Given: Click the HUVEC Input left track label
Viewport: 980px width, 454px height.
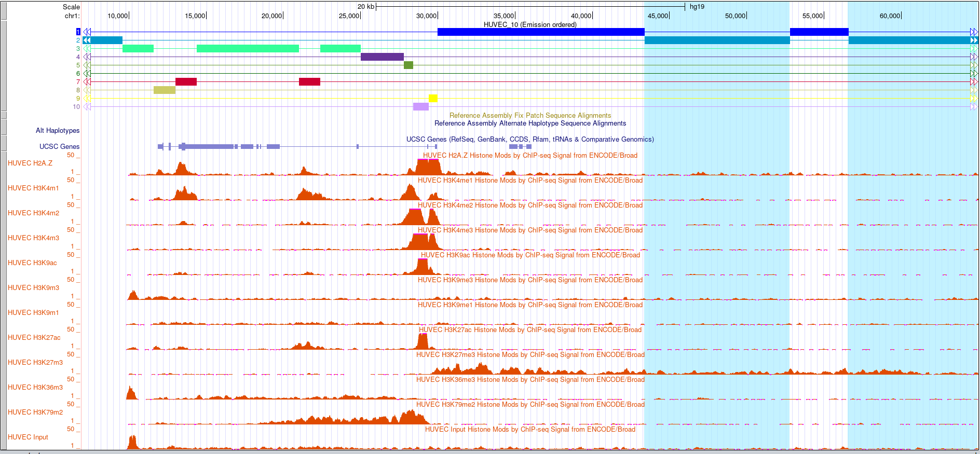Looking at the screenshot, I should [28, 437].
